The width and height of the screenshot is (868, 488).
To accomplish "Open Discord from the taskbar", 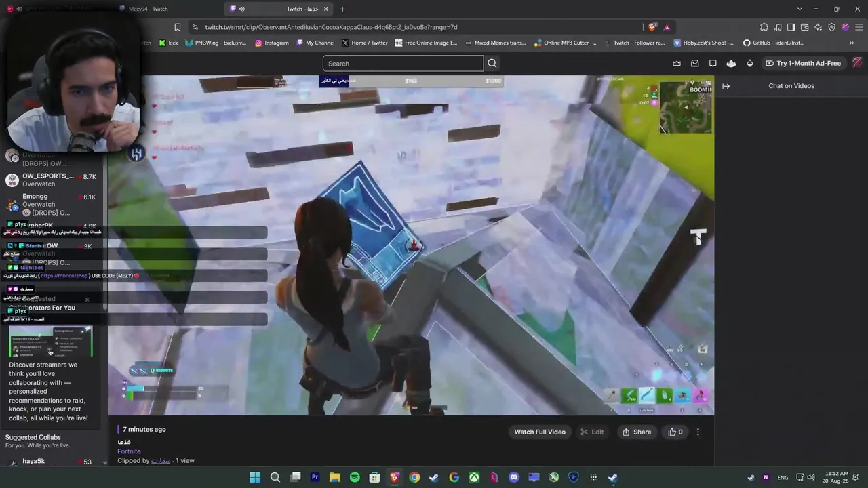I will coord(514,477).
